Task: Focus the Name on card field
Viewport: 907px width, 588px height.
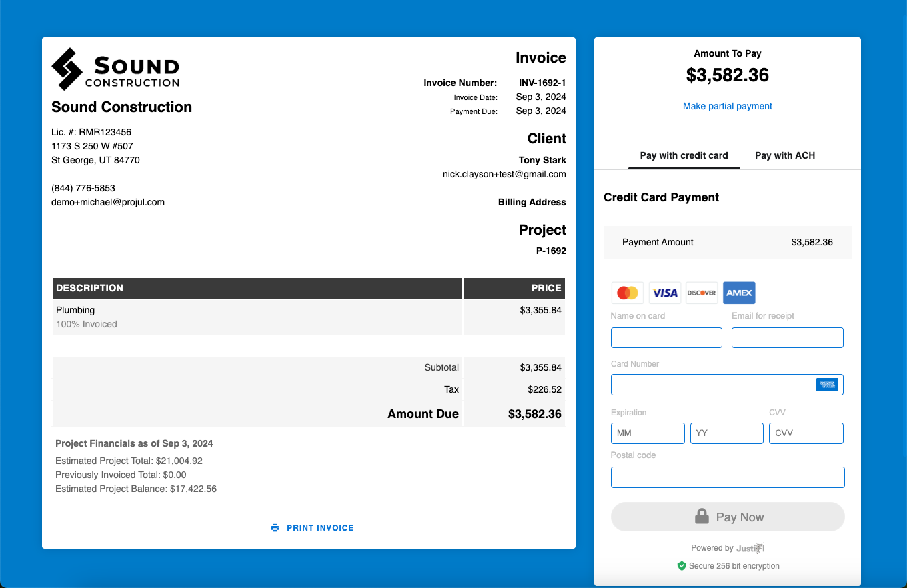Action: tap(666, 337)
